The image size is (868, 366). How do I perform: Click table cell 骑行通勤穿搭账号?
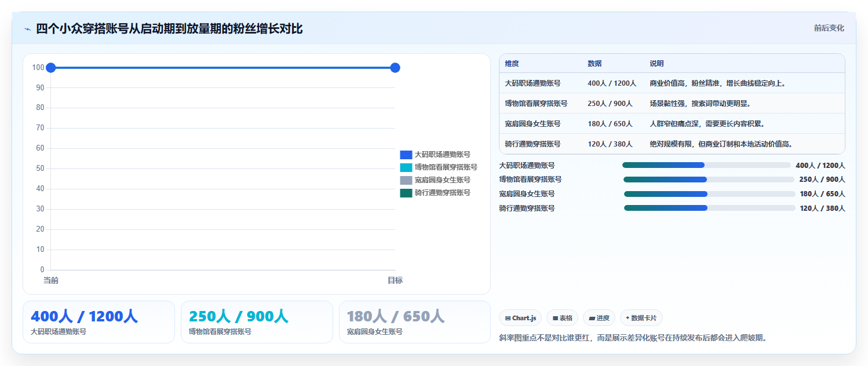[x=533, y=144]
